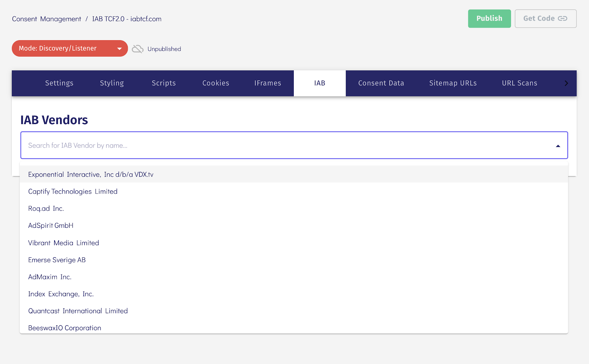This screenshot has height=364, width=589.
Task: Click the right chevron past URL Scans
Action: tap(566, 83)
